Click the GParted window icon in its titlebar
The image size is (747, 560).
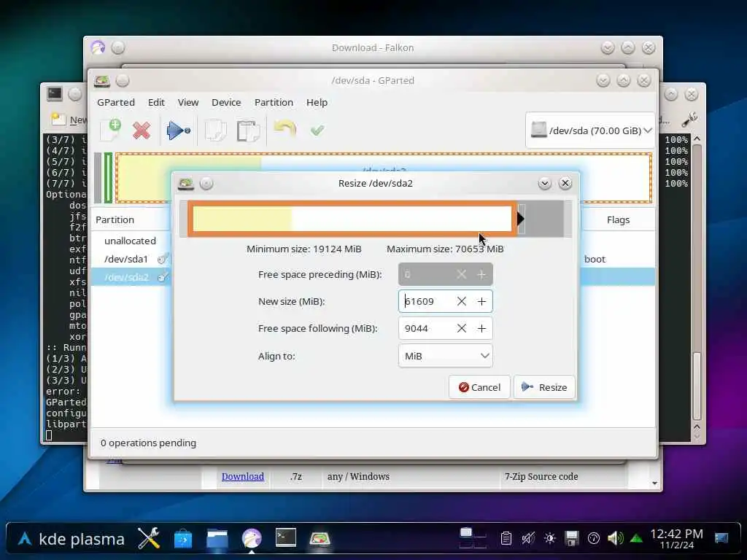(101, 80)
